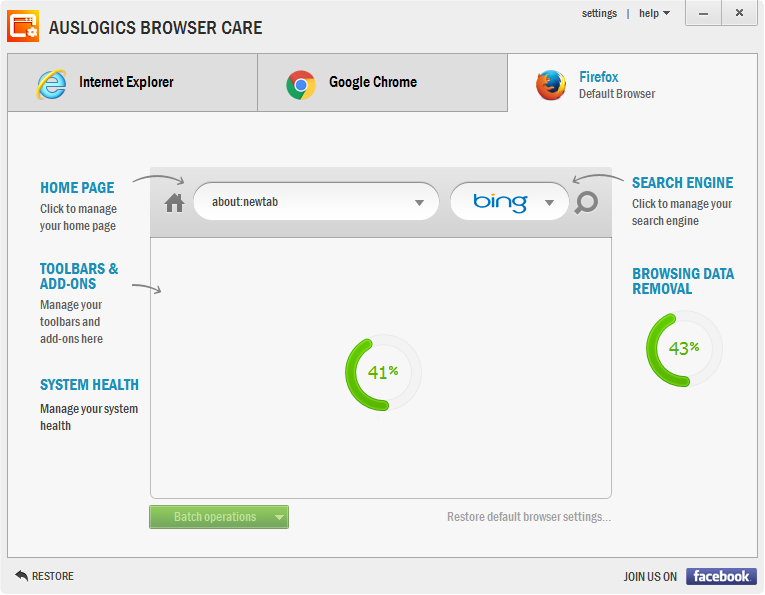This screenshot has height=595, width=765.
Task: Click the 41% circular progress gauge
Action: click(x=383, y=373)
